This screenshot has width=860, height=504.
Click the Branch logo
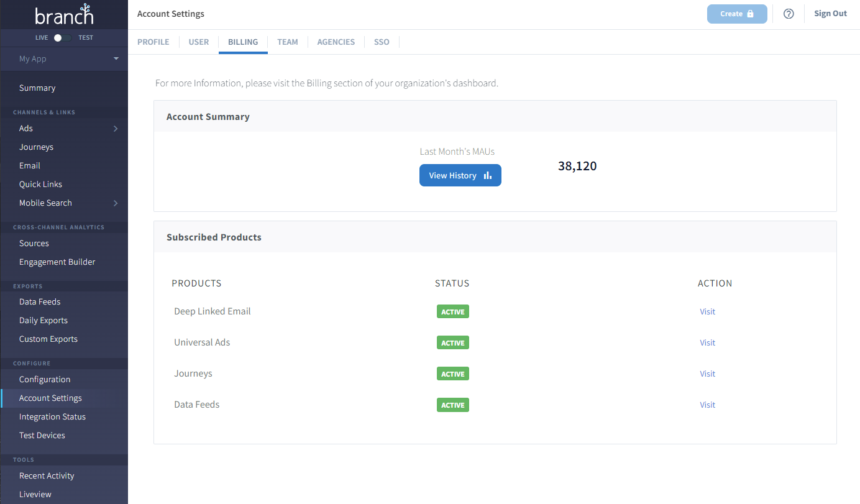coord(64,14)
